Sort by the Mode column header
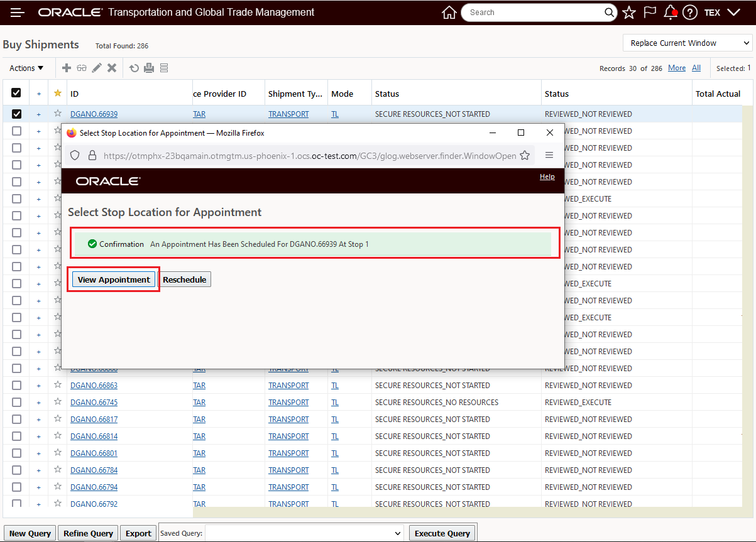The height and width of the screenshot is (542, 756). coord(342,94)
